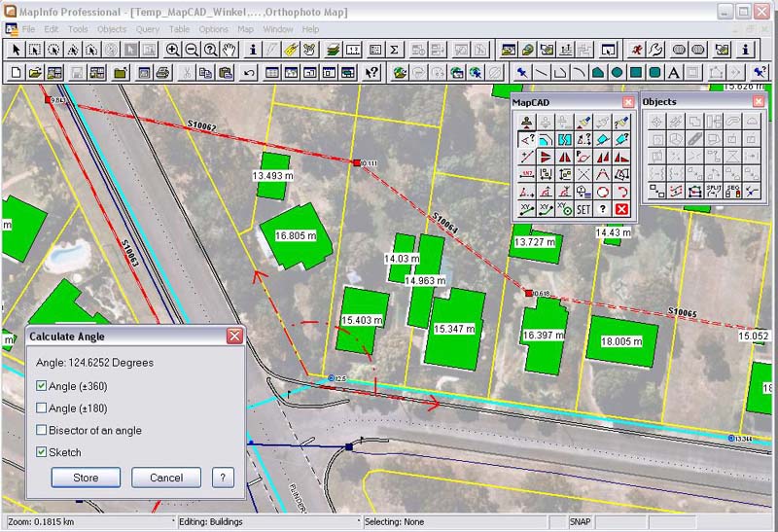The width and height of the screenshot is (778, 532).
Task: Choose the Radius Select tool
Action: coord(53,50)
